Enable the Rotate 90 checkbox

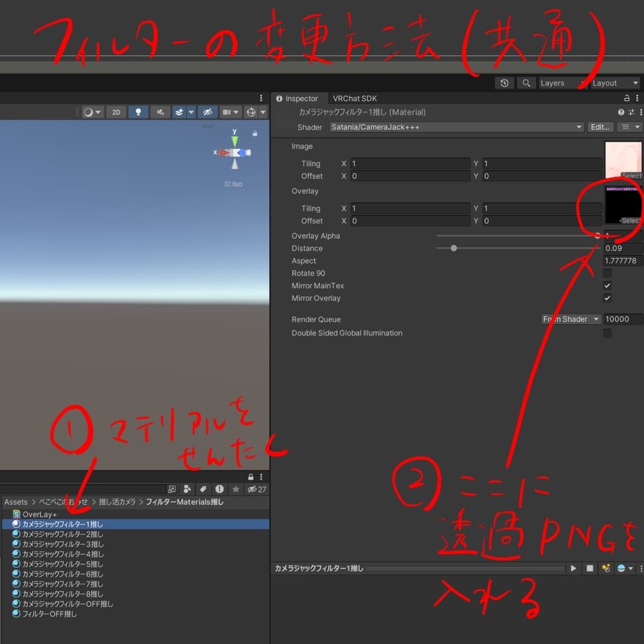tap(607, 273)
